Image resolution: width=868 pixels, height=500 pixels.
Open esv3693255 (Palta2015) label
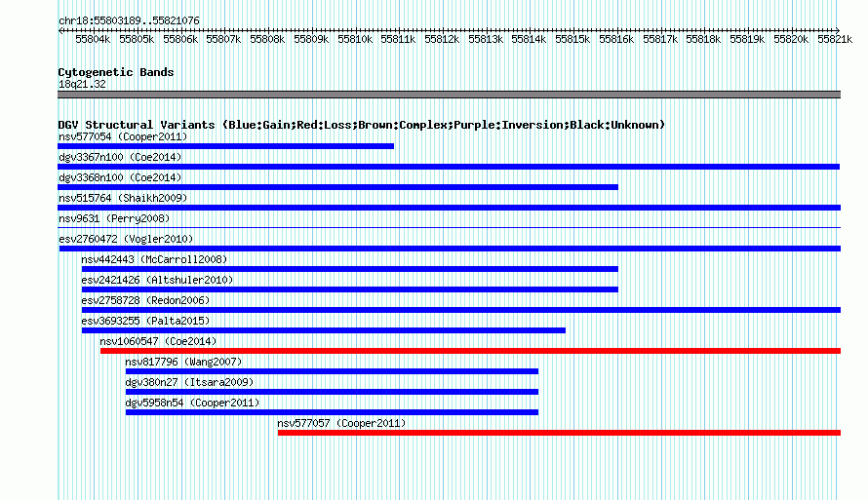(145, 321)
